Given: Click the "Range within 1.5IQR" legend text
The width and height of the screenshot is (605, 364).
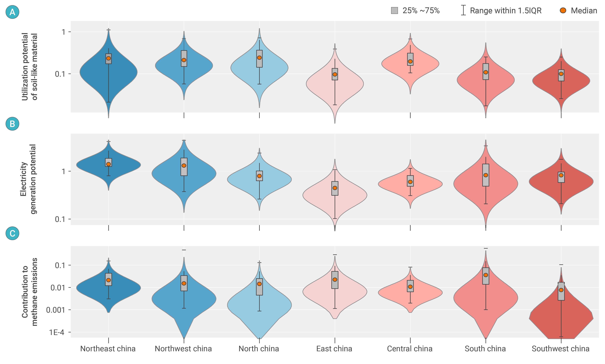Looking at the screenshot, I should 506,11.
